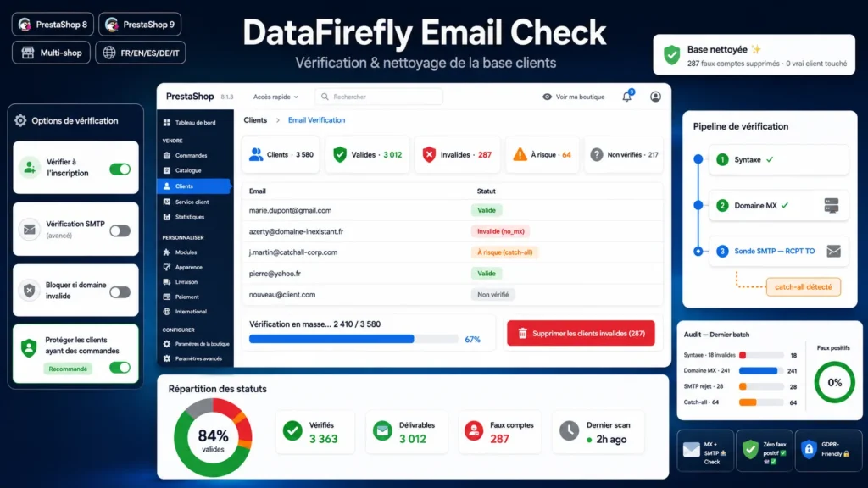Click the GDPR-Friendly lock shield icon
The width and height of the screenshot is (868, 488).
(809, 449)
